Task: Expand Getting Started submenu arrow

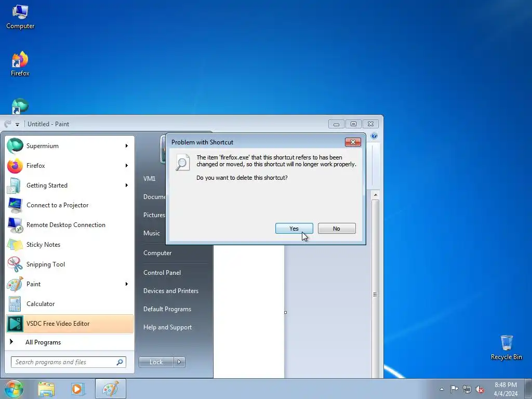Action: pos(127,185)
